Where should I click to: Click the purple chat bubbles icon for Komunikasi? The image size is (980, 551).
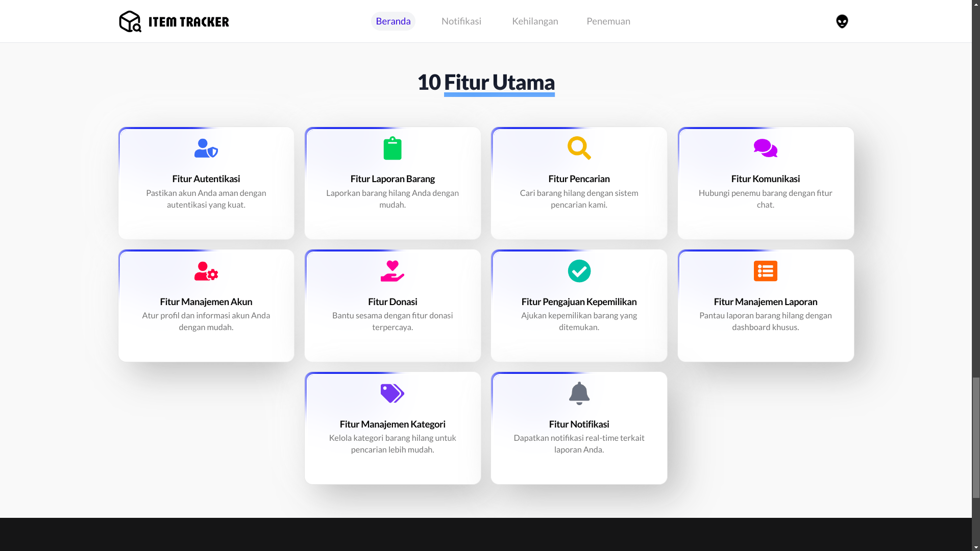point(765,148)
